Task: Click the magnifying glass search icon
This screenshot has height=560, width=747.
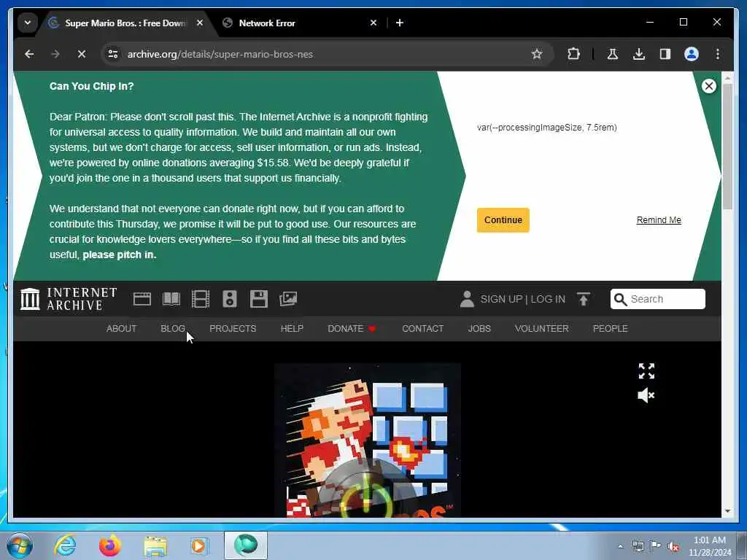Action: [x=620, y=299]
